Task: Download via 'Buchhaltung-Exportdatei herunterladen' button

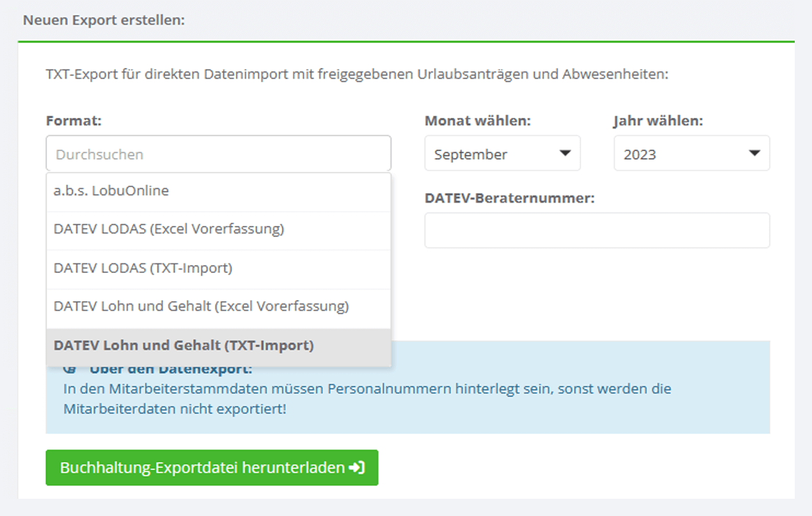Action: click(212, 468)
